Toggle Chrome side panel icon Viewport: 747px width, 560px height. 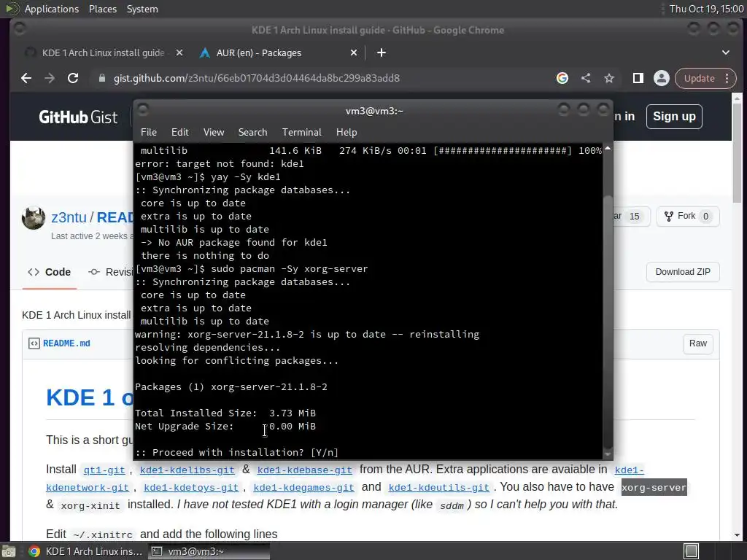[638, 78]
